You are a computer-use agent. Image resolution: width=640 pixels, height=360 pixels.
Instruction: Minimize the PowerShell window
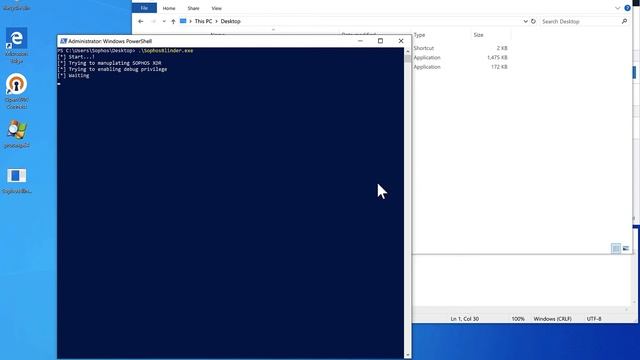pyautogui.click(x=360, y=41)
